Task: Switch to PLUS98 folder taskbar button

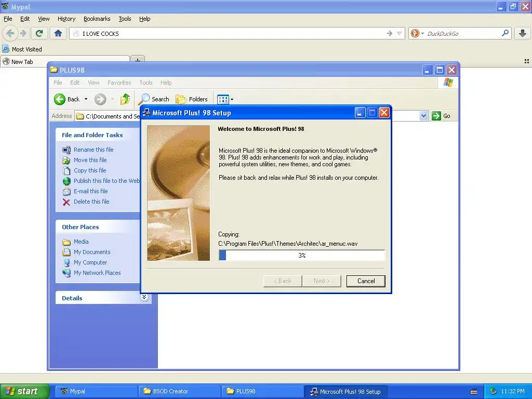Action: 262,391
